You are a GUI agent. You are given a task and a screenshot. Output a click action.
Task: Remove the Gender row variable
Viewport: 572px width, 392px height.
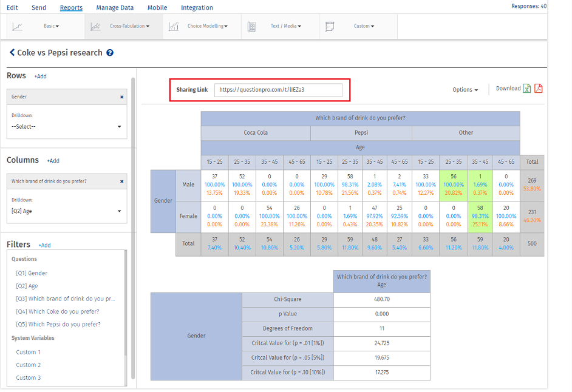pos(122,97)
